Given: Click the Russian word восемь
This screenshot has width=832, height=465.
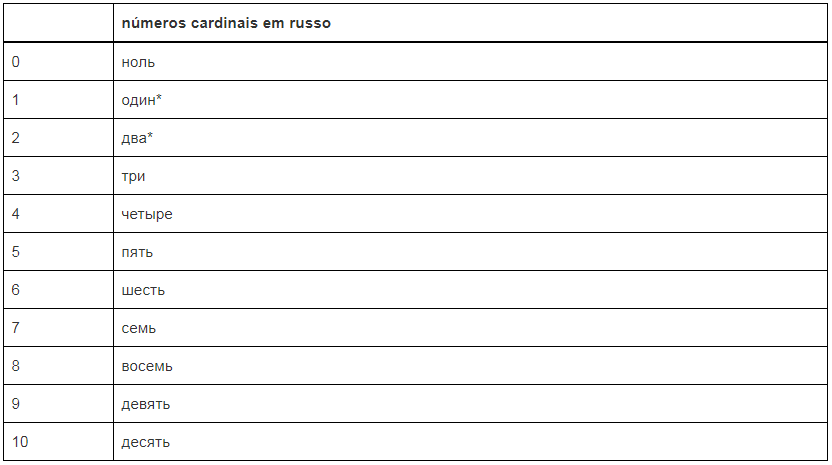Looking at the screenshot, I should [x=147, y=366].
